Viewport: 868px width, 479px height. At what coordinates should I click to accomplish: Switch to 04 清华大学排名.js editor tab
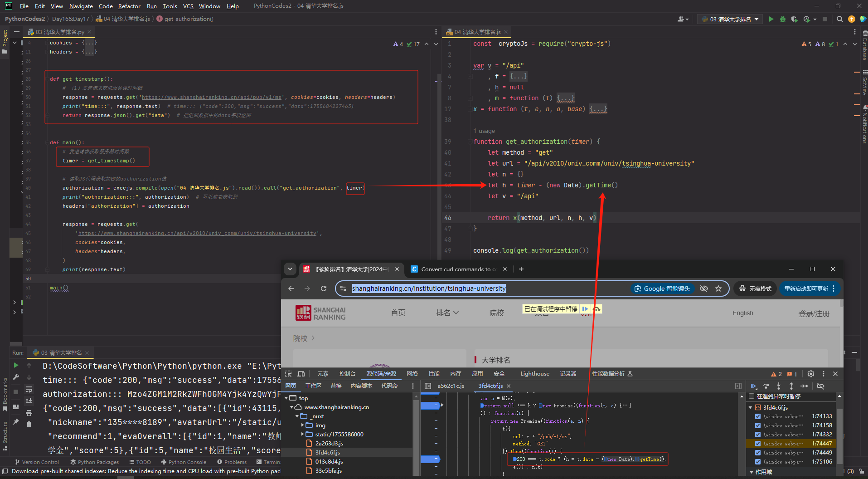point(478,32)
